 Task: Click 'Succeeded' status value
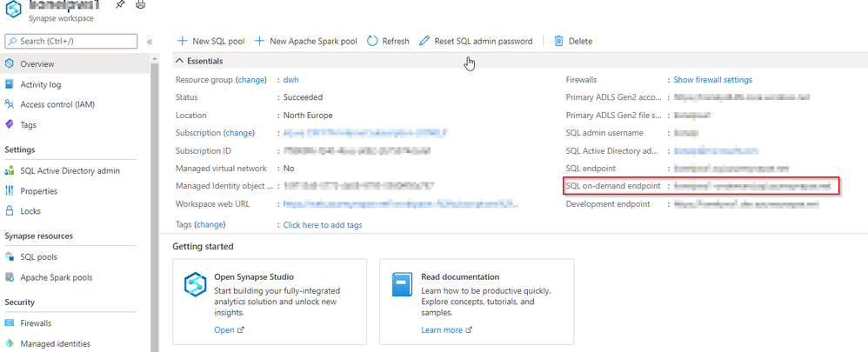click(303, 97)
